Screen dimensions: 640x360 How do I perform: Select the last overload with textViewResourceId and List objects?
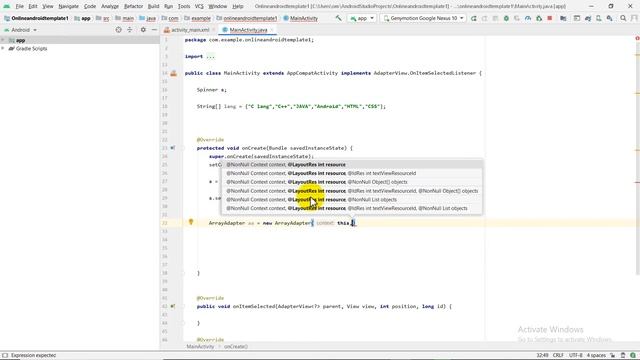352,208
